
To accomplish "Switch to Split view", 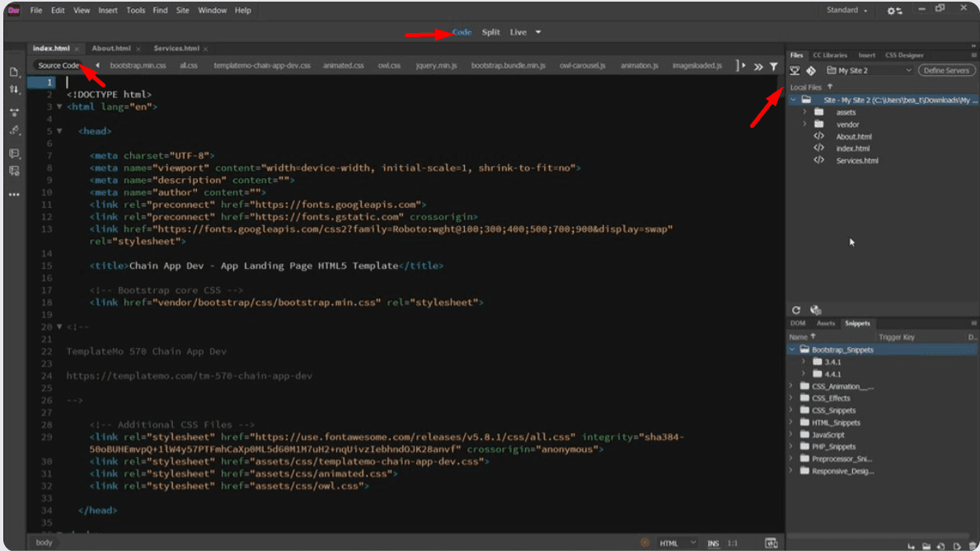I will tap(490, 32).
